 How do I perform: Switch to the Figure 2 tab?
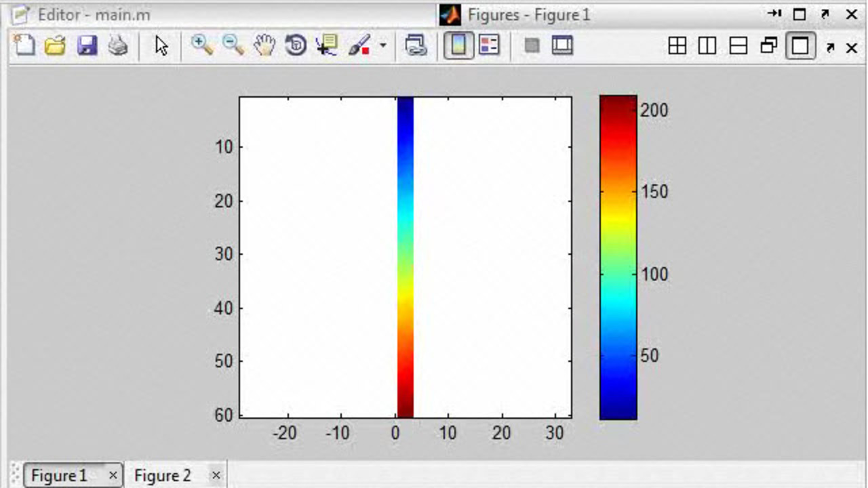(163, 476)
